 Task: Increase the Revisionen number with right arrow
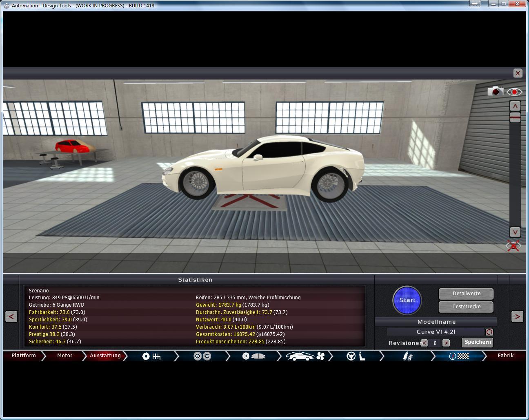coord(446,343)
